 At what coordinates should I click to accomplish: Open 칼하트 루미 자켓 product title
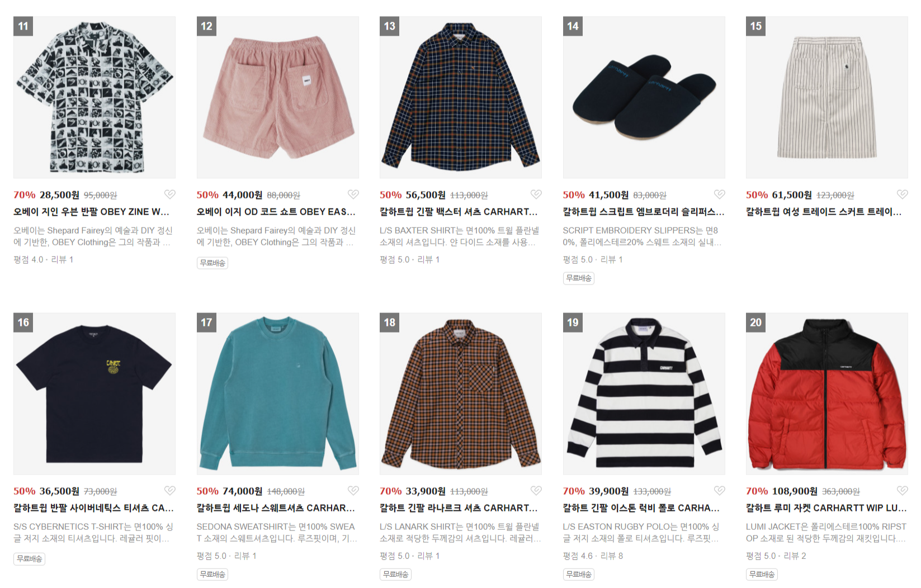pyautogui.click(x=826, y=508)
